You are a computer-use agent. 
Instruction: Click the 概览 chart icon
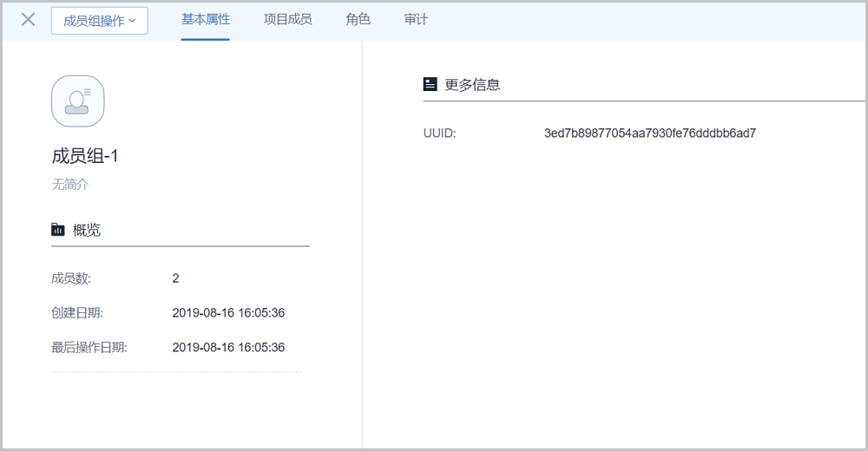[58, 230]
